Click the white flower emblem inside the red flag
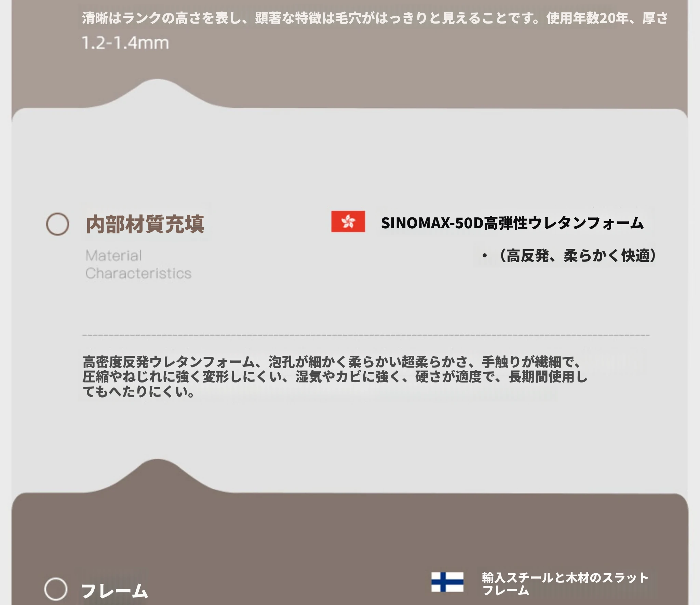This screenshot has width=700, height=605. click(348, 221)
